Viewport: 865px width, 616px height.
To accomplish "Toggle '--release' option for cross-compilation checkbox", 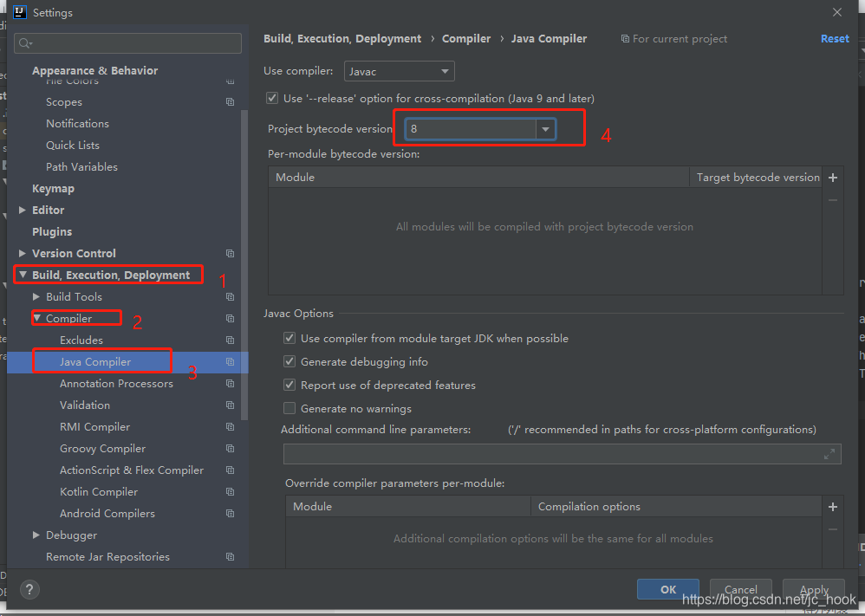I will point(272,98).
